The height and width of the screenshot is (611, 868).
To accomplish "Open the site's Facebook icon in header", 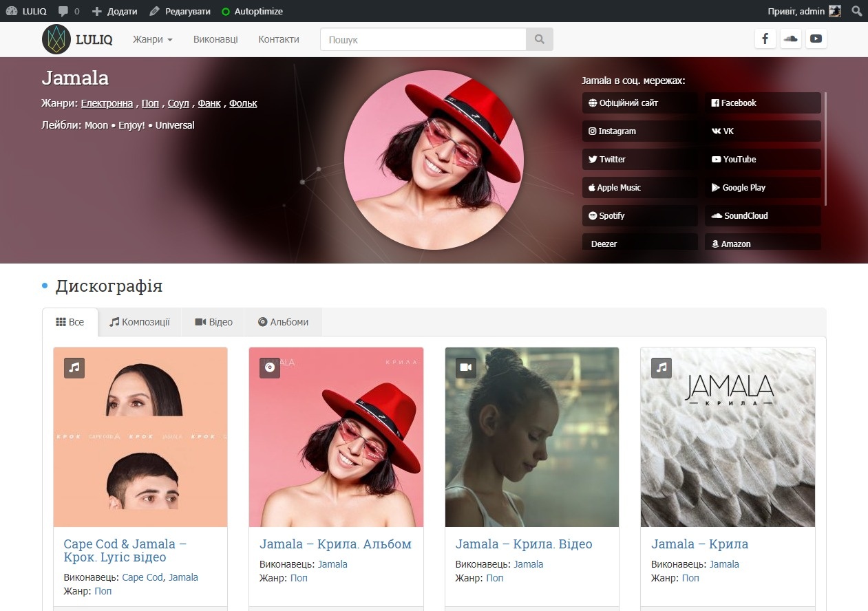I will [x=765, y=39].
